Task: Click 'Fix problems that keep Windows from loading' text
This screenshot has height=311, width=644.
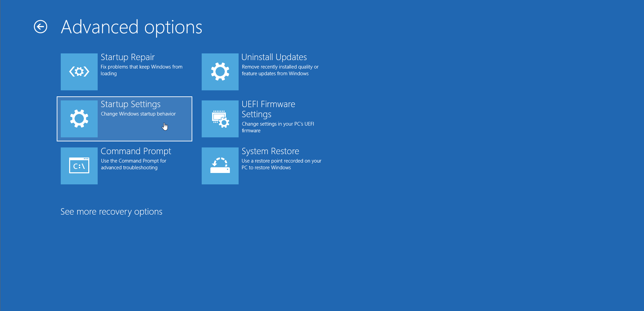Action: [142, 70]
